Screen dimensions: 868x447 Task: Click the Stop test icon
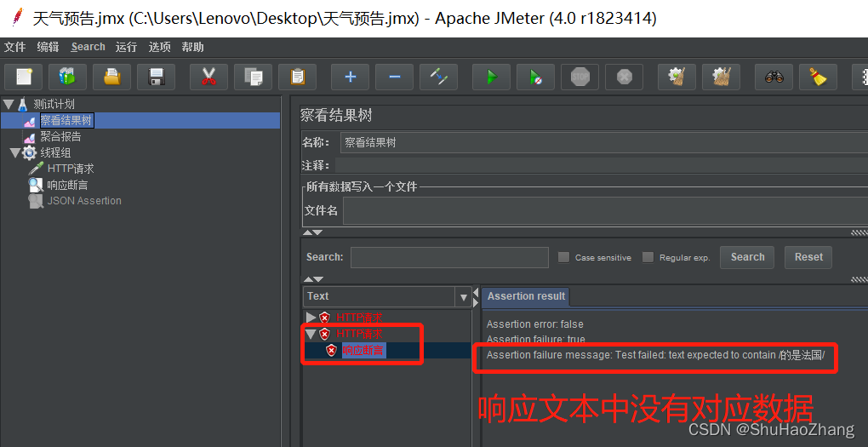click(x=580, y=77)
